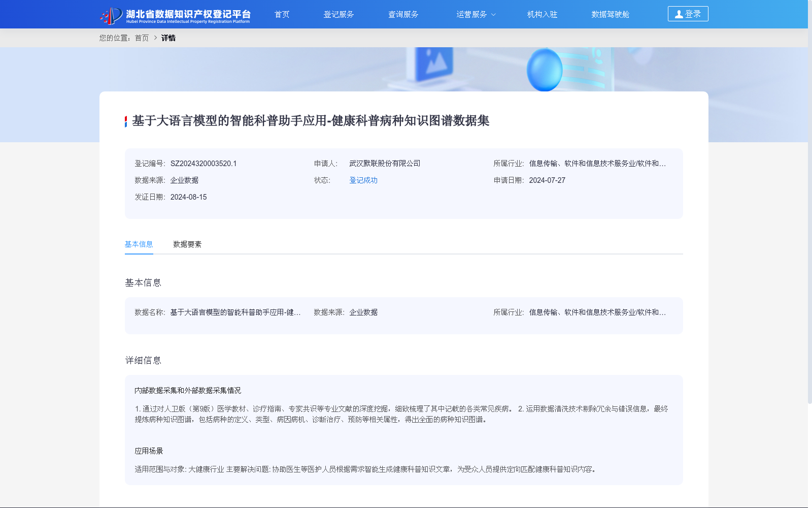Go to 首页 in the breadcrumb
812x508 pixels.
click(x=142, y=38)
